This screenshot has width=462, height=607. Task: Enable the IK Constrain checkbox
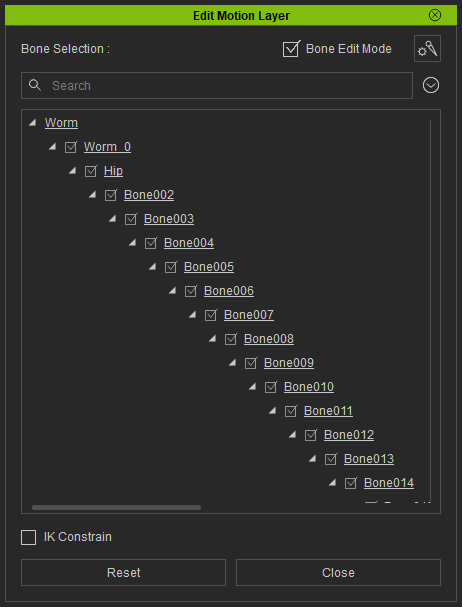pos(28,537)
